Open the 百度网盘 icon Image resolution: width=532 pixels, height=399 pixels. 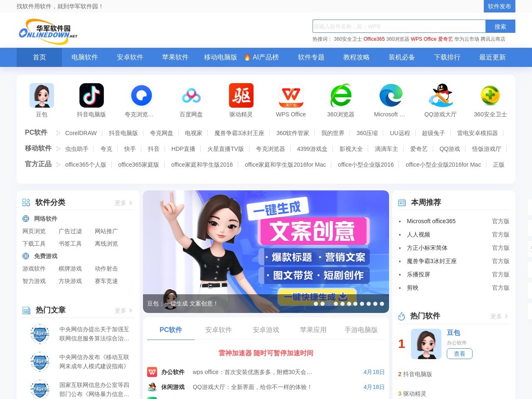191,95
